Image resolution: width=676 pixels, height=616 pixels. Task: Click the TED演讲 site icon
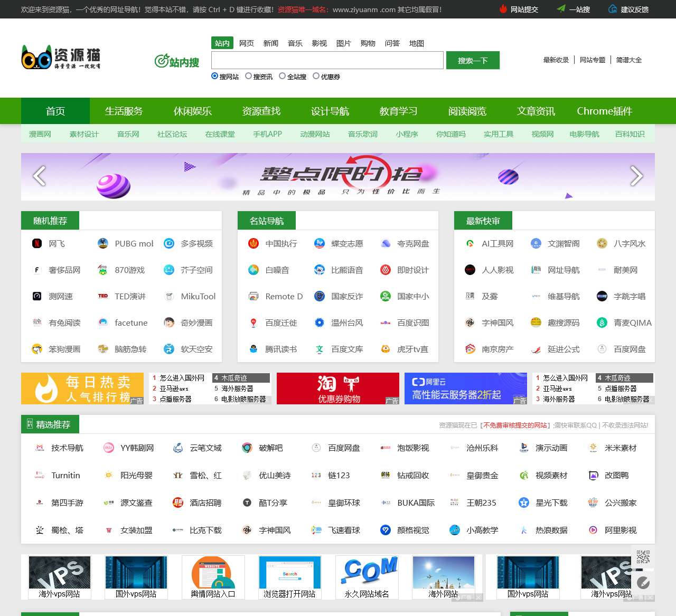pos(103,296)
